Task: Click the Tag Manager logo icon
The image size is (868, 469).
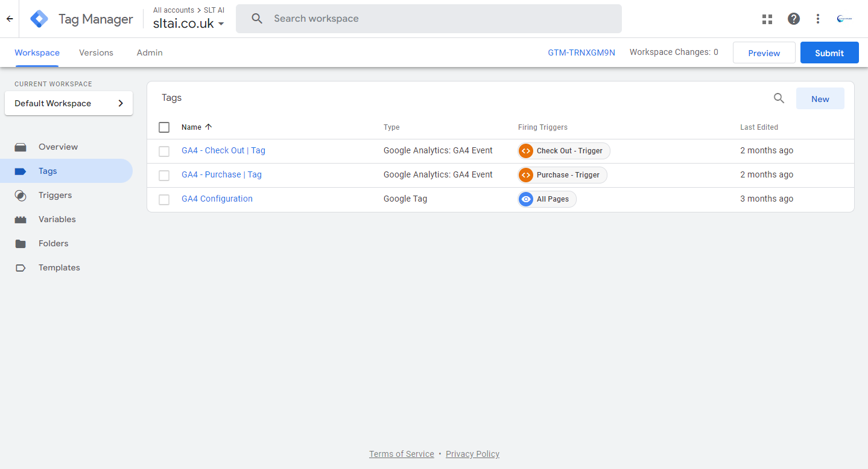Action: [39, 19]
